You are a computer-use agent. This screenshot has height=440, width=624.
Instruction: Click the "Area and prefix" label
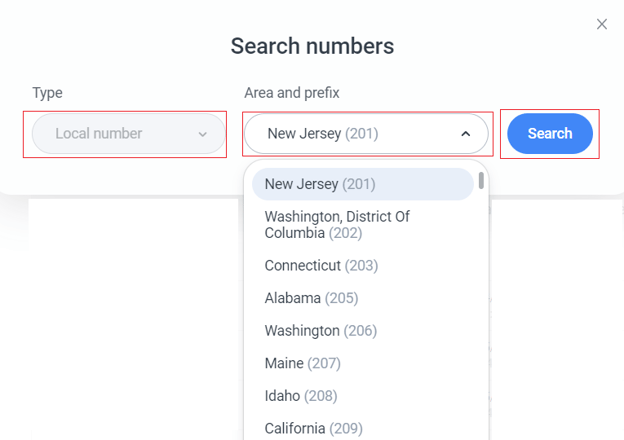[292, 93]
